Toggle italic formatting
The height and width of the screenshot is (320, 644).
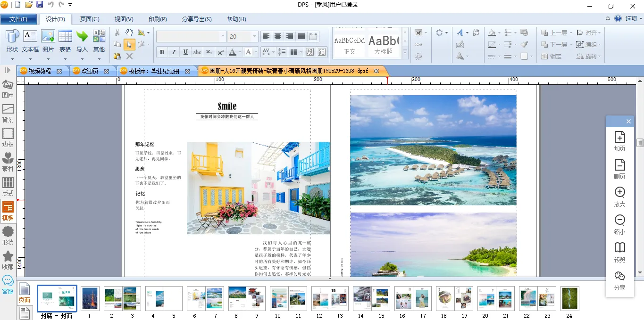click(174, 52)
